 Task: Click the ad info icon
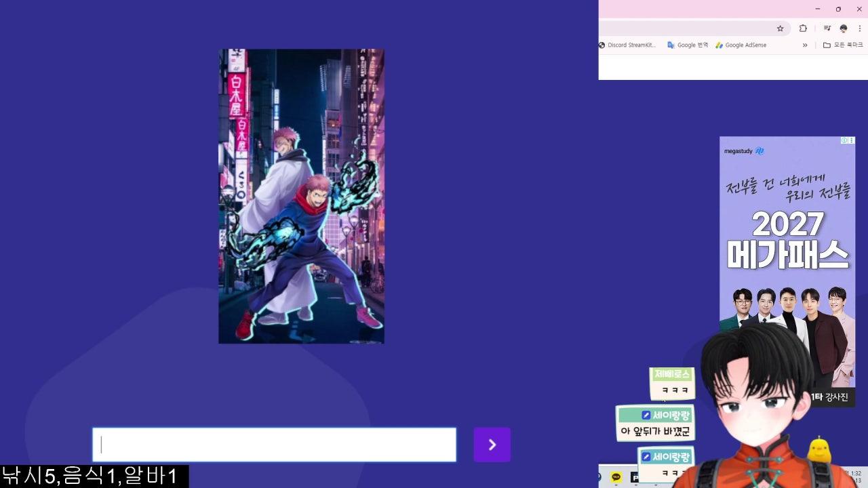(x=844, y=140)
